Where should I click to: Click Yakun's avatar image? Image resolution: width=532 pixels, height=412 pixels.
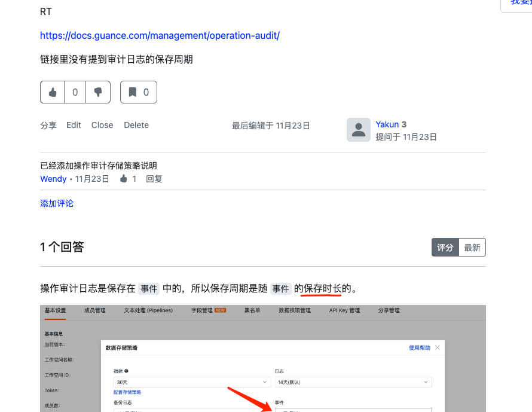point(358,130)
